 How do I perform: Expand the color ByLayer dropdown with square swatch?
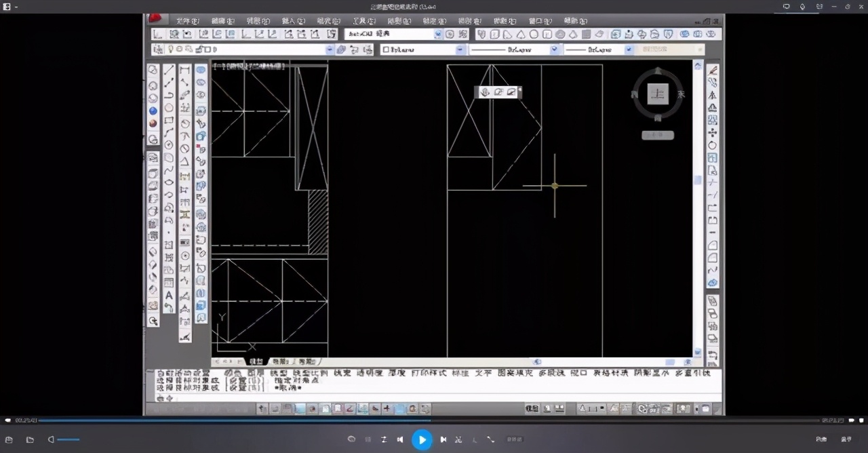(460, 50)
